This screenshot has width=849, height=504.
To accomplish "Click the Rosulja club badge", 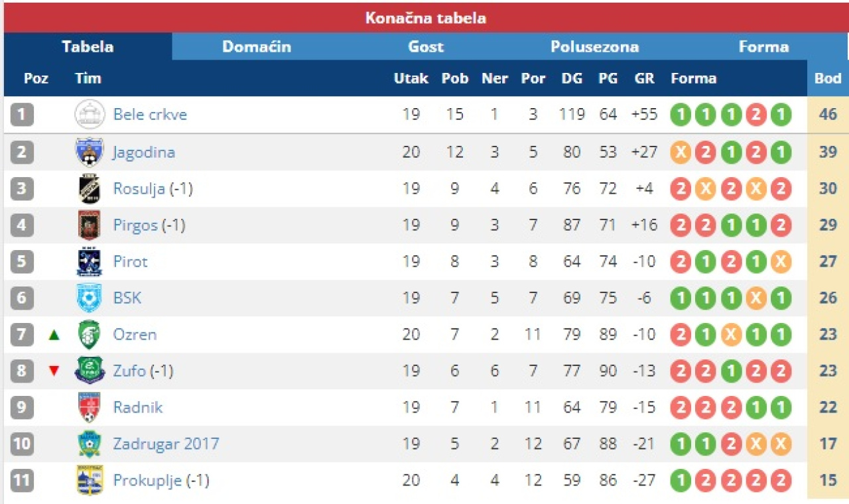I will point(90,188).
